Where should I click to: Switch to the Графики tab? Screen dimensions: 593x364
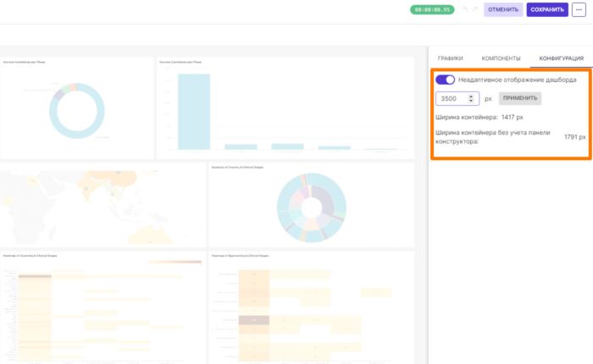pos(450,58)
